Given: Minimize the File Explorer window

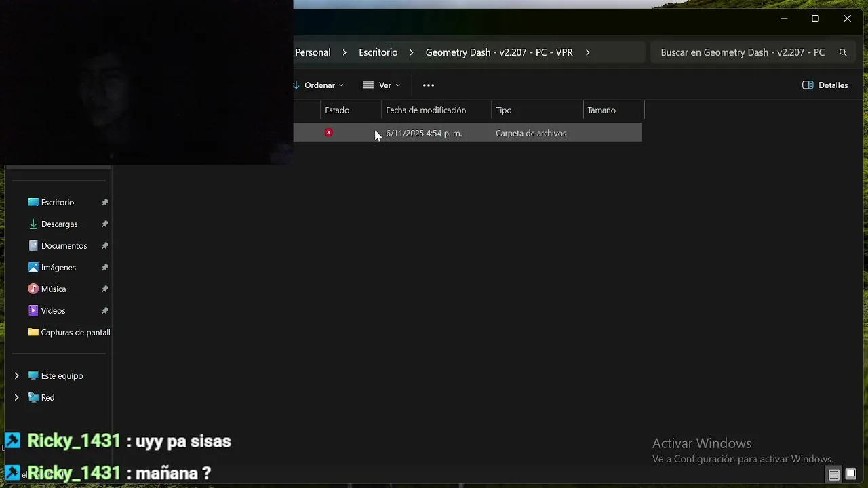Looking at the screenshot, I should coord(784,18).
